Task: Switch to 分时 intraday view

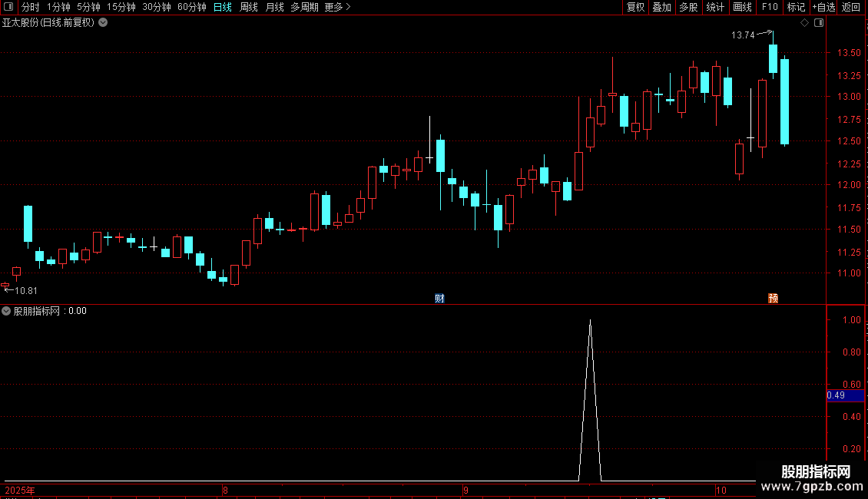Action: tap(31, 7)
